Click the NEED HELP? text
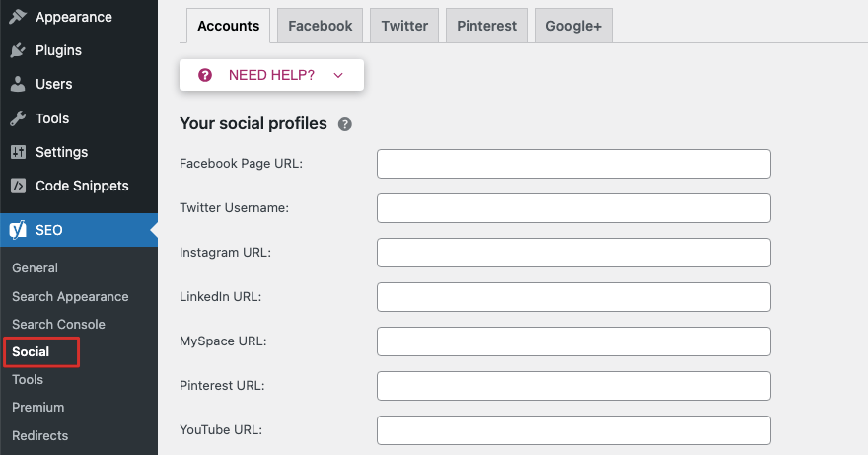 [x=271, y=75]
